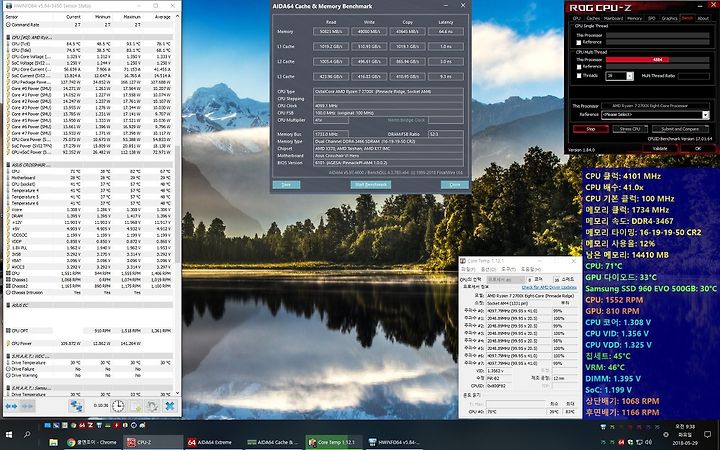Viewport: 720px width, 450px height.
Task: Click HWiNFO expand-columns blue arrows icon
Action: (x=11, y=406)
